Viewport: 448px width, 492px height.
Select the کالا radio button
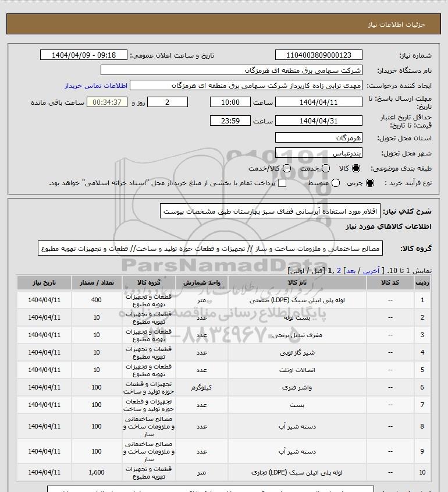coord(356,168)
